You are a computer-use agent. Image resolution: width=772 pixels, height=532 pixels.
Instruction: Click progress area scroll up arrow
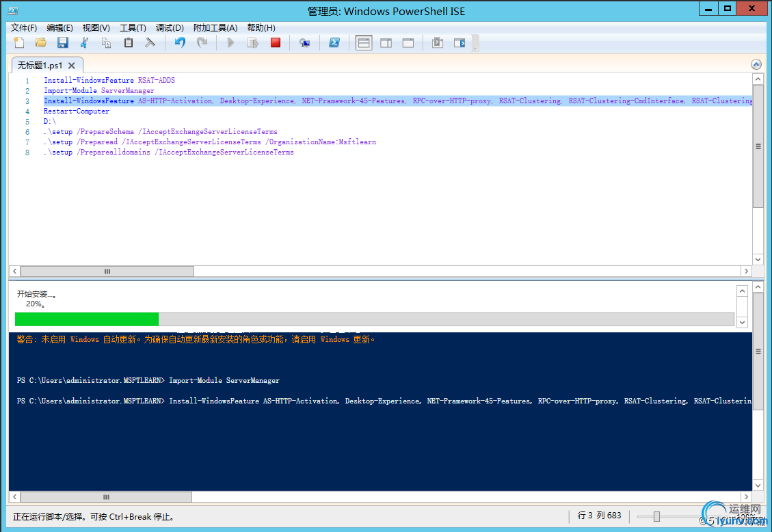[x=743, y=291]
